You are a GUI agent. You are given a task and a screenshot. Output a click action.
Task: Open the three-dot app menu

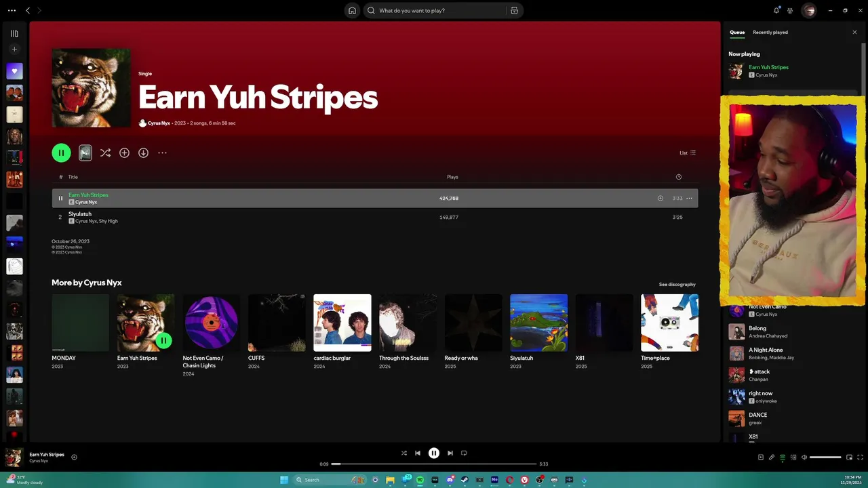12,10
